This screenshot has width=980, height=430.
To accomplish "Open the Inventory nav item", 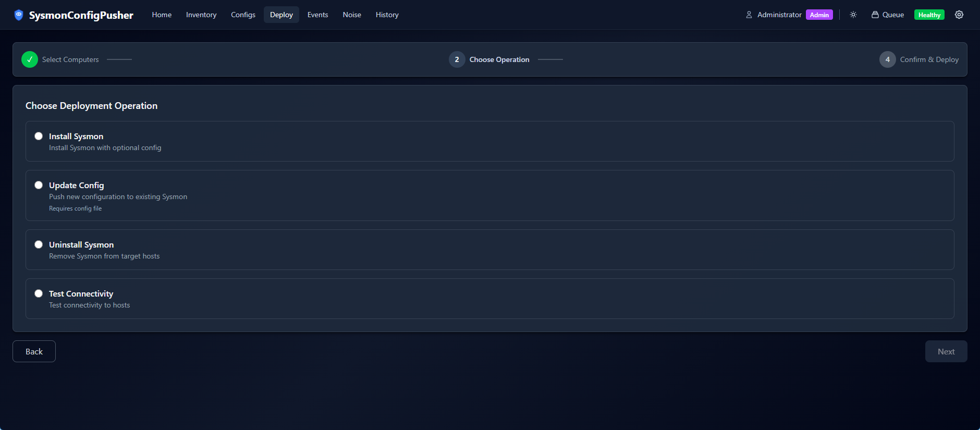I will pos(201,15).
